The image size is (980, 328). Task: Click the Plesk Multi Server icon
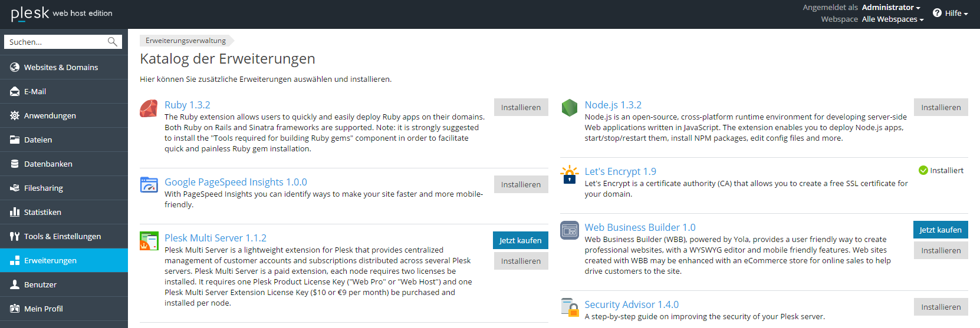click(149, 241)
